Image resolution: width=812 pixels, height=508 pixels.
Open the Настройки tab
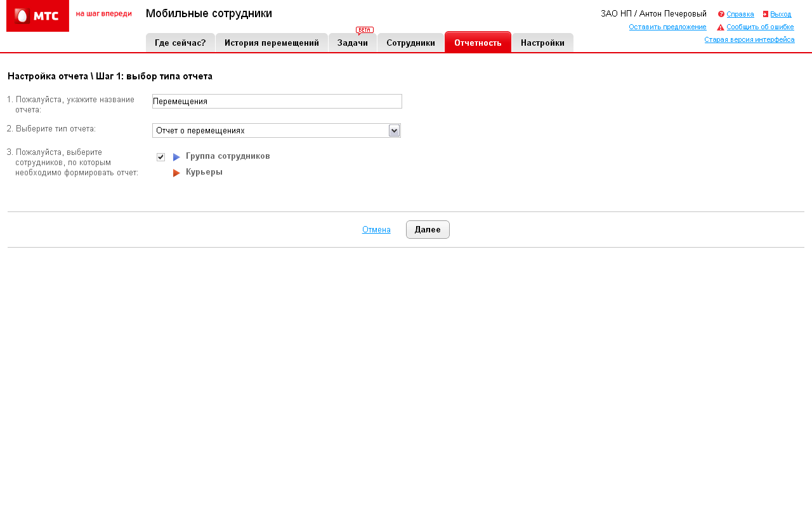[542, 43]
